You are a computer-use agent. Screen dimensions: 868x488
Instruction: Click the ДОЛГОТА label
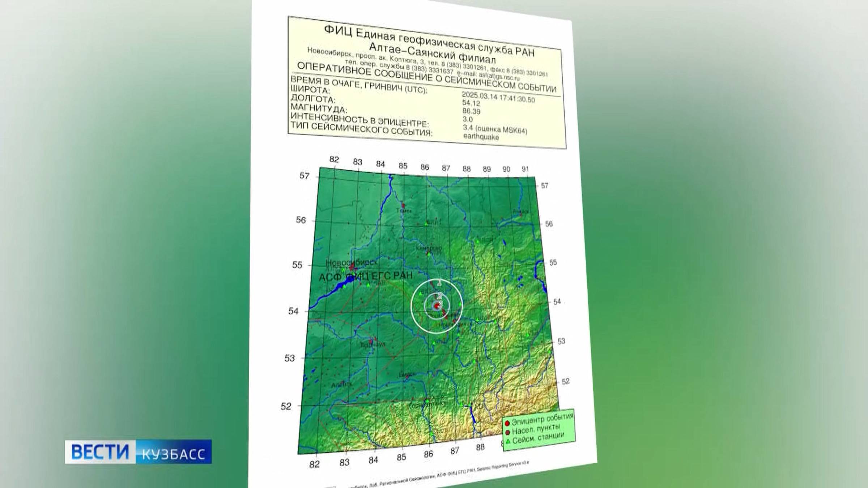click(x=313, y=98)
